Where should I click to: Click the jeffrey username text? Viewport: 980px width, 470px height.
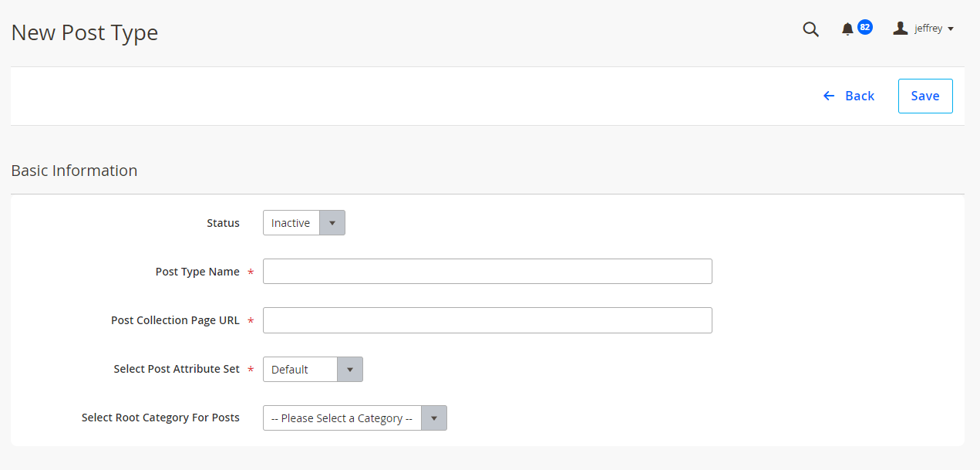[928, 29]
